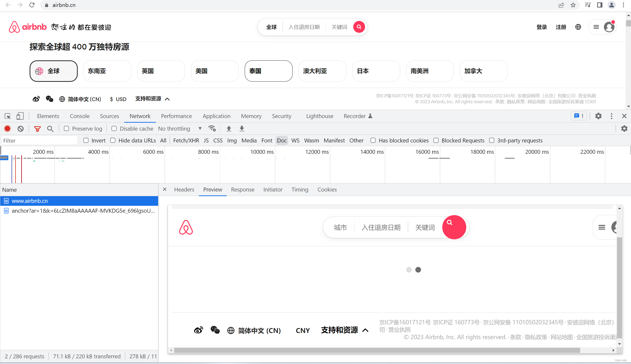
Task: Open the DevTools three-dot customize menu
Action: (x=611, y=116)
